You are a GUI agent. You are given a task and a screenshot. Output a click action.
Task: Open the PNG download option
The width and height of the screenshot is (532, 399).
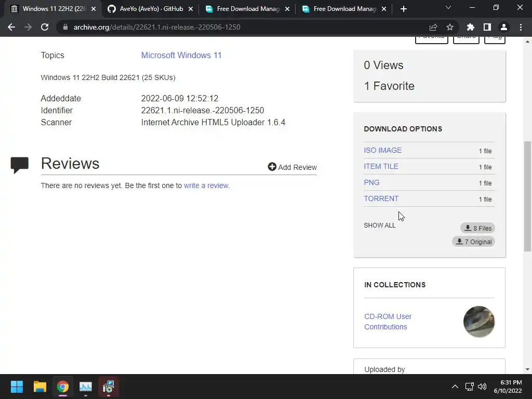371,182
